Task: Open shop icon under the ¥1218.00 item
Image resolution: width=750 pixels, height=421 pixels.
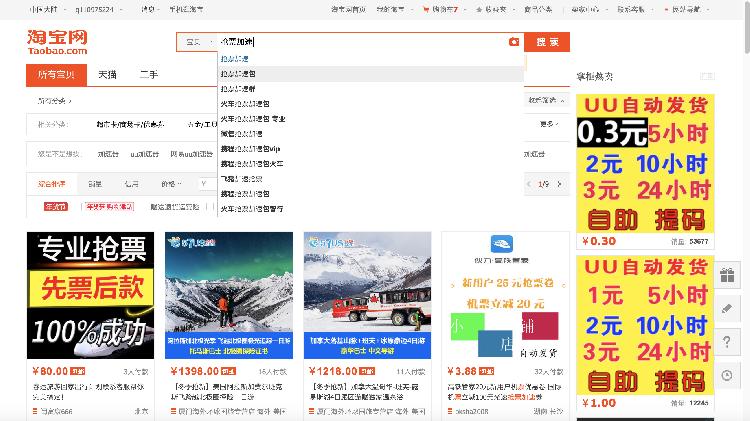Action: pyautogui.click(x=312, y=411)
